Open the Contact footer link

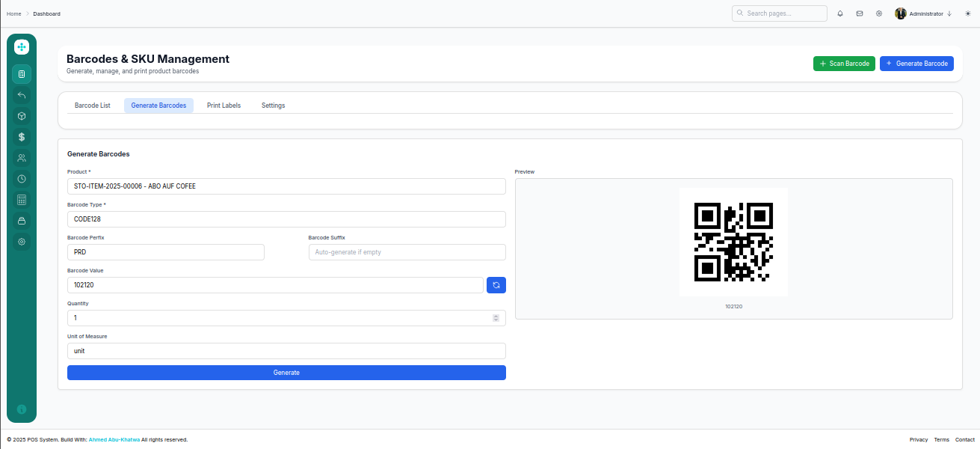coord(965,440)
